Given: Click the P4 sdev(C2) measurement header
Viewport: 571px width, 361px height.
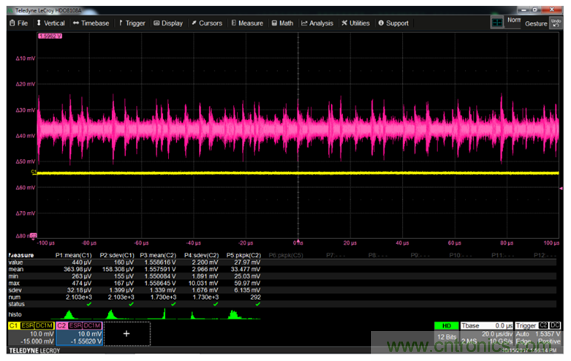Looking at the screenshot, I should 201,255.
